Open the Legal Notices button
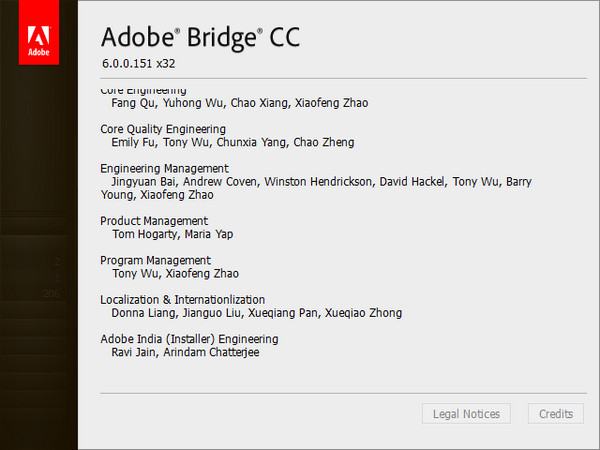The width and height of the screenshot is (600, 450). 466,414
